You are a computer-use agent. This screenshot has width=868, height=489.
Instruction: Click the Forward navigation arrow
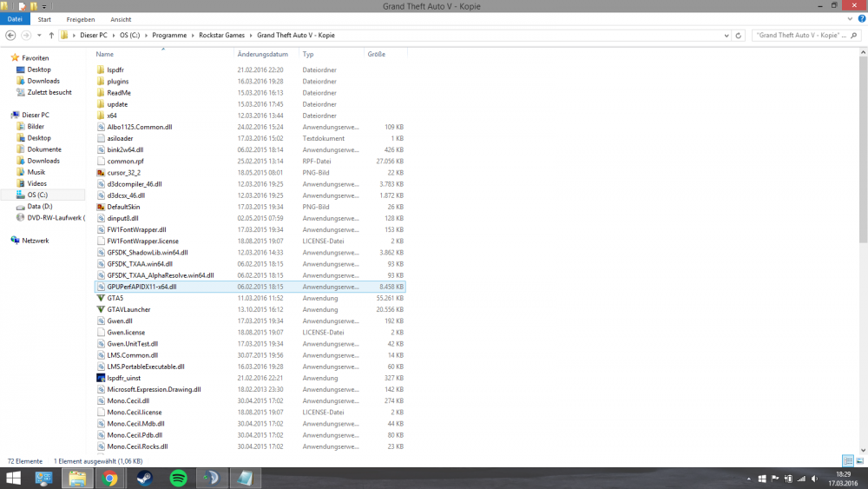[x=26, y=35]
